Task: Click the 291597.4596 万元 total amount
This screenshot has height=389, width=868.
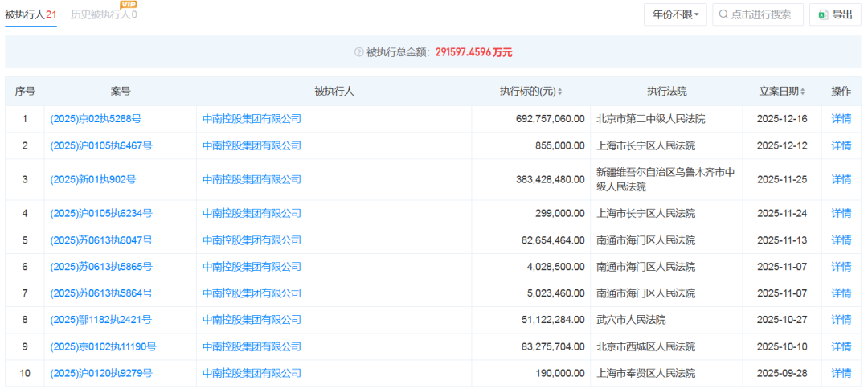Action: click(474, 52)
